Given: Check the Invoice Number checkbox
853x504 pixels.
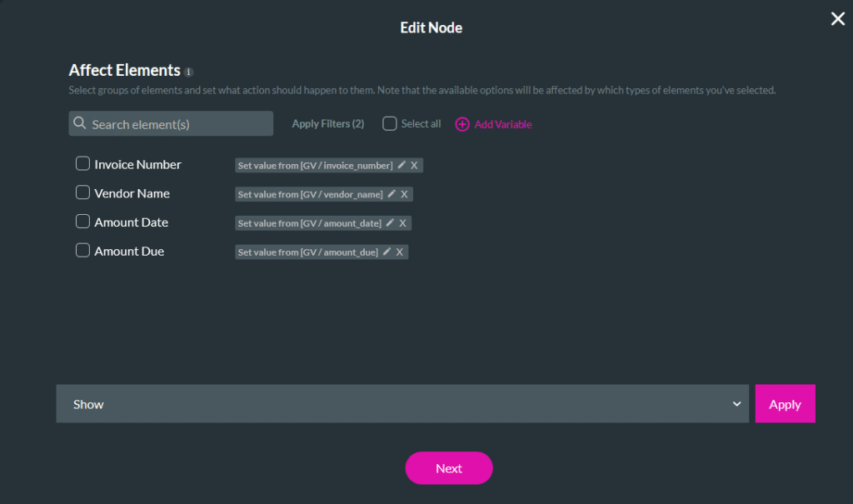Looking at the screenshot, I should [82, 163].
